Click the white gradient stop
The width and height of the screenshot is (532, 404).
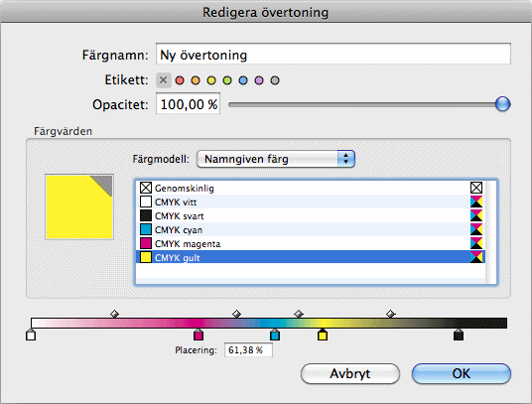31,335
